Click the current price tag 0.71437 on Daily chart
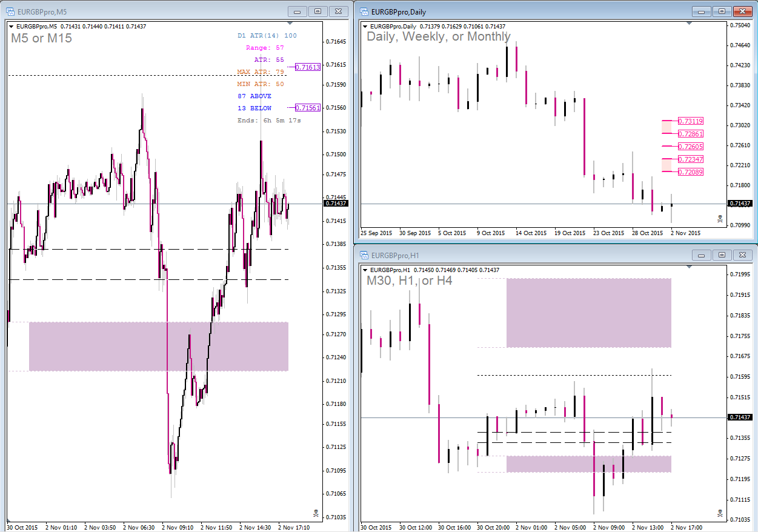Image resolution: width=758 pixels, height=532 pixels. pos(740,204)
